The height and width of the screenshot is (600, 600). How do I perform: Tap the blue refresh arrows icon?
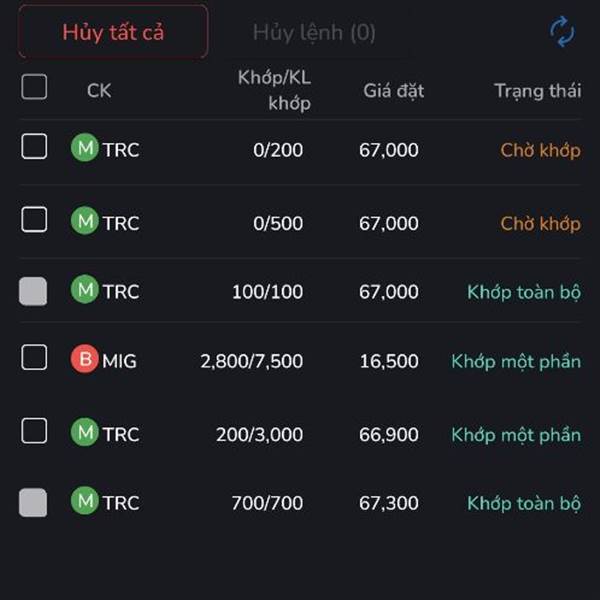(562, 32)
